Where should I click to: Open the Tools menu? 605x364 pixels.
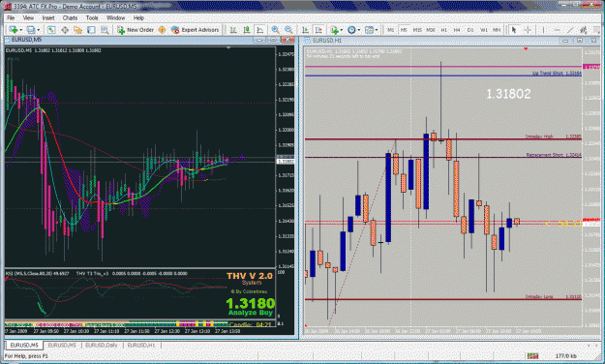(x=92, y=17)
